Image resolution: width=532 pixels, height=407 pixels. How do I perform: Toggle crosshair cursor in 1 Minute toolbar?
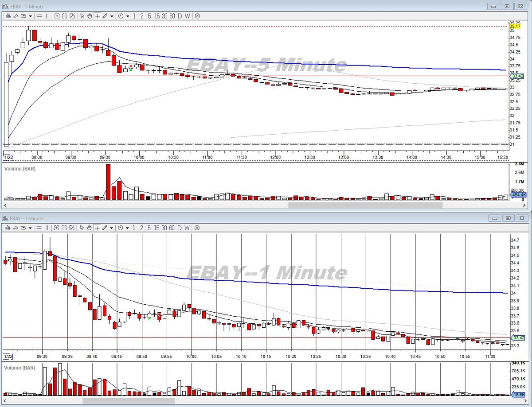pos(98,228)
